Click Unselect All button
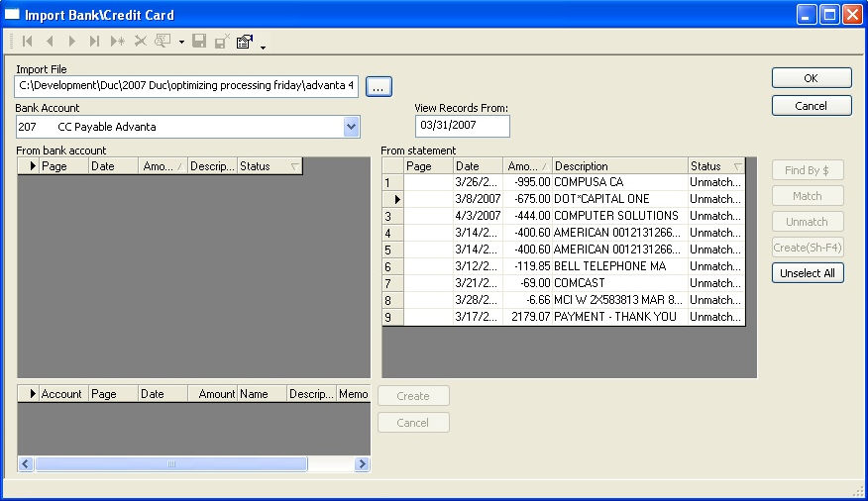868x501 pixels. (x=808, y=273)
